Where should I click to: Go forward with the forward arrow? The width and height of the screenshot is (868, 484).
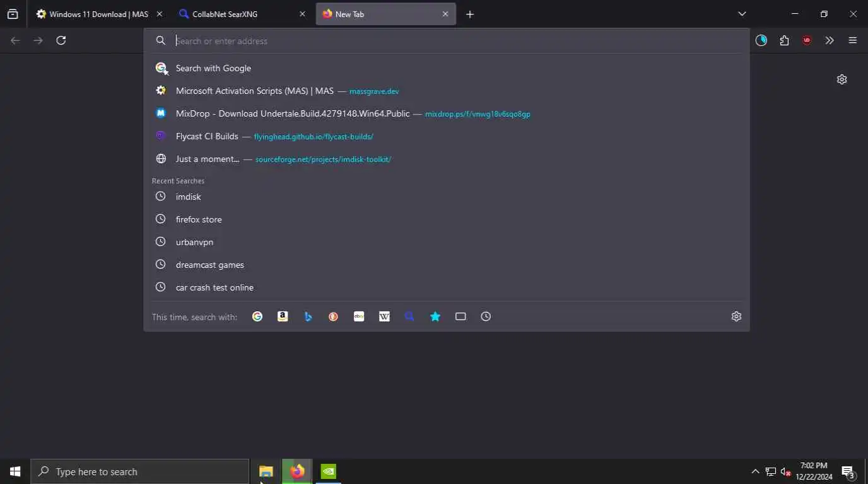tap(38, 40)
